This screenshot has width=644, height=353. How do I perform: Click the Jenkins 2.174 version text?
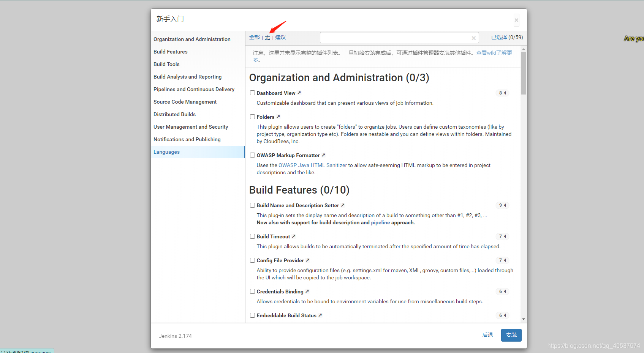click(x=175, y=336)
